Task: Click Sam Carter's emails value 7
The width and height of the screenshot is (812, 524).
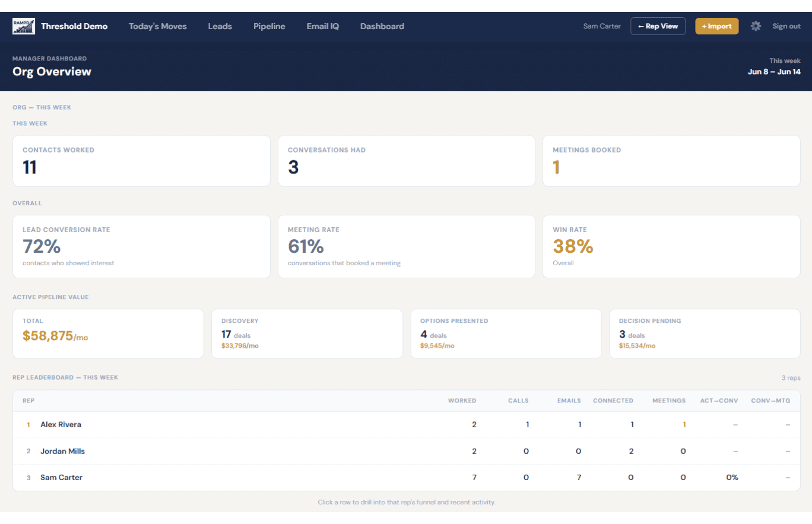Action: point(579,478)
